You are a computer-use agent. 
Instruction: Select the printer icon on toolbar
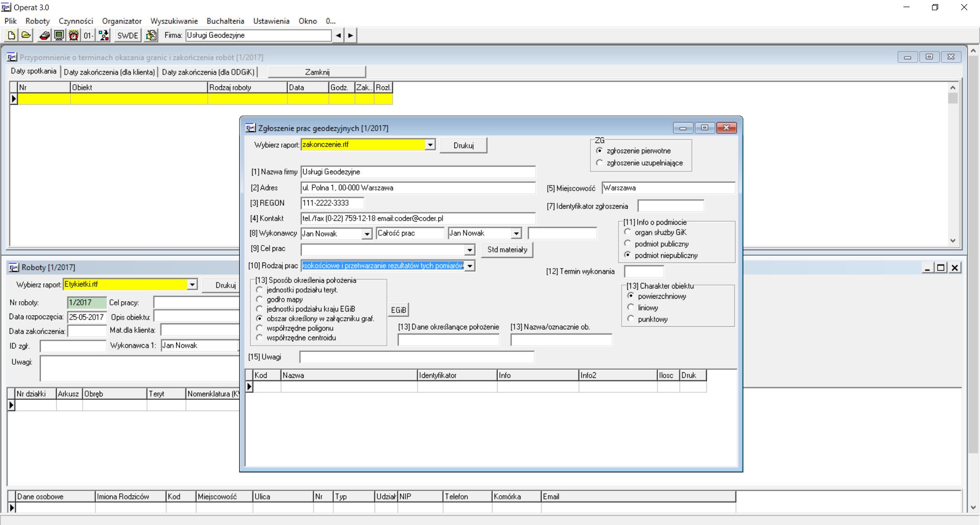[44, 35]
